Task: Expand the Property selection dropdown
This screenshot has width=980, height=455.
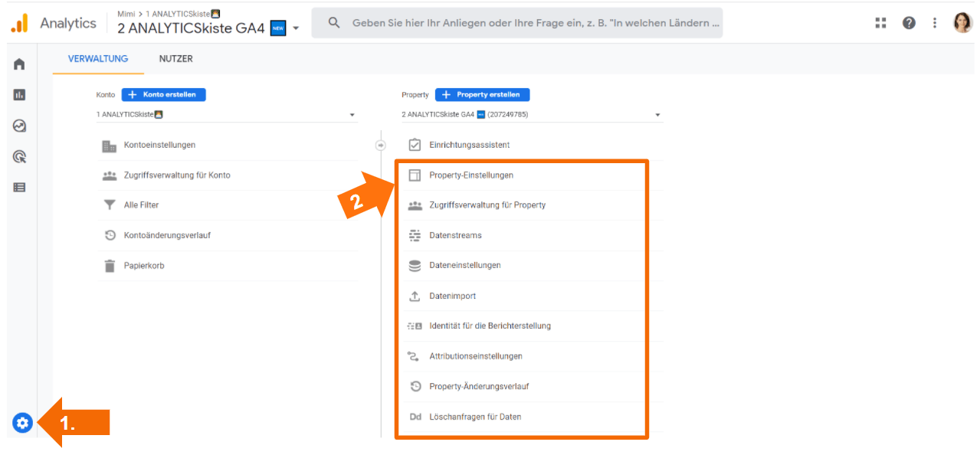Action: (532, 115)
